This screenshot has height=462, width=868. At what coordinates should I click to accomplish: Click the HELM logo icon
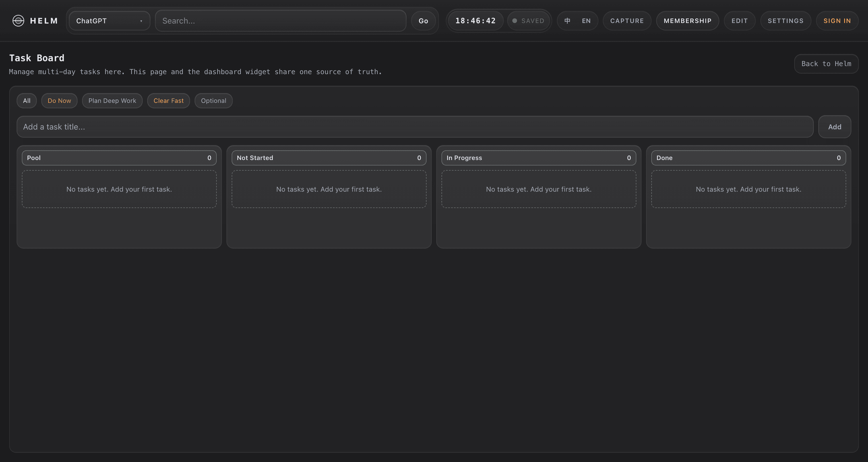[19, 21]
